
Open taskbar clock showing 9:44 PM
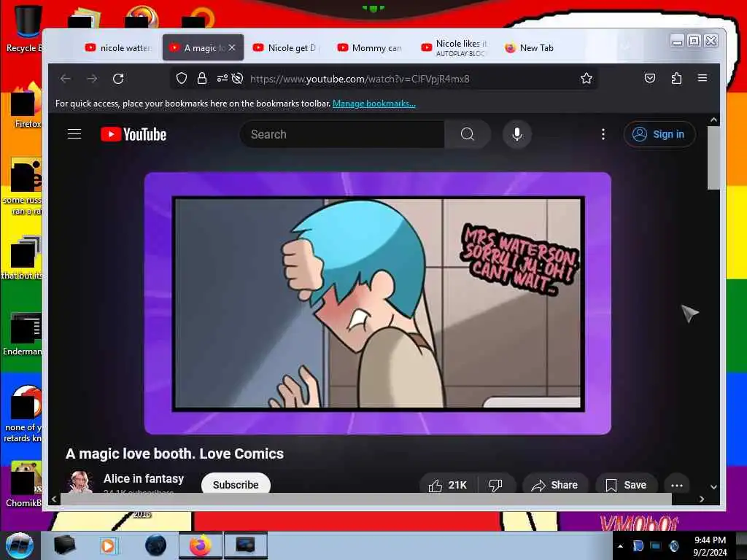[711, 546]
